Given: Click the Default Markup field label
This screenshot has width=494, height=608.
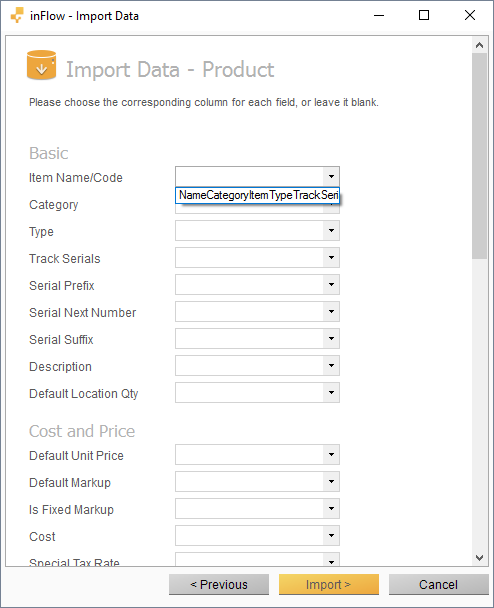Looking at the screenshot, I should click(70, 483).
